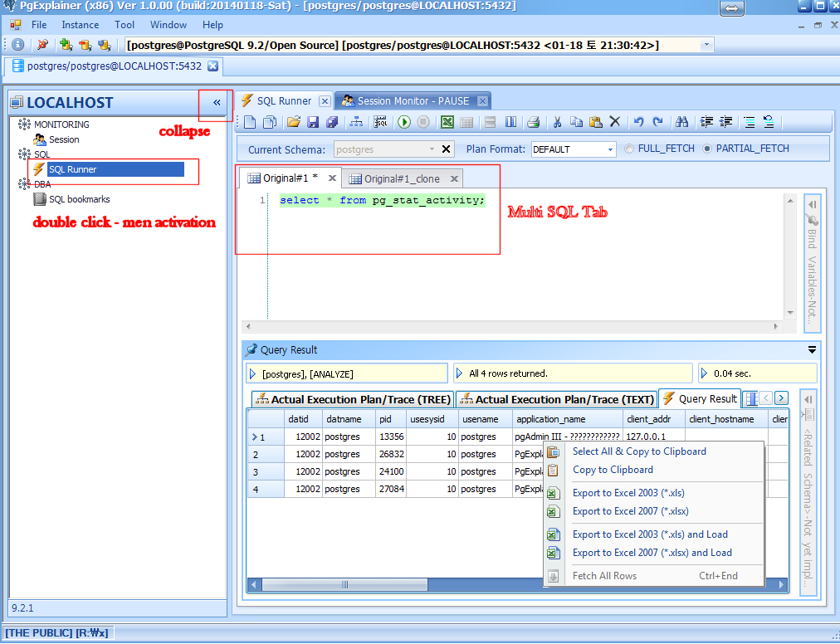Close the Original#1 SQL tab

click(x=332, y=178)
